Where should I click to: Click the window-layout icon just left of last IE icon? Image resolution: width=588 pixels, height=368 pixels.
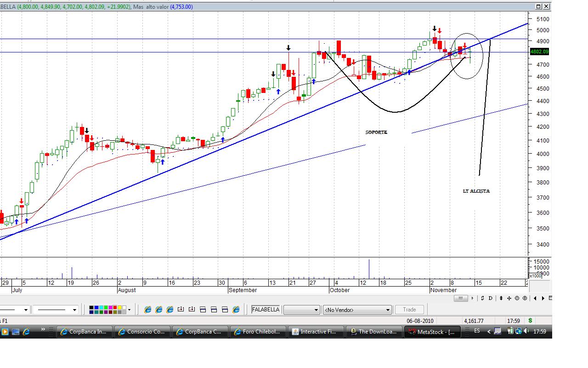pos(225,310)
